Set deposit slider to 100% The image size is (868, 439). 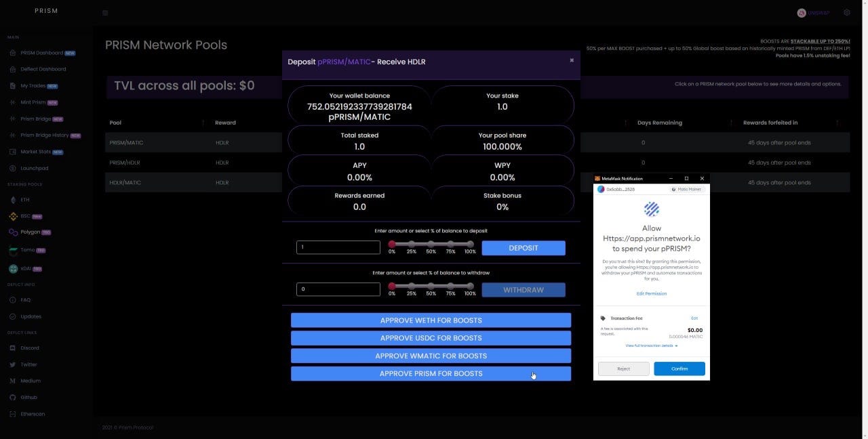[470, 244]
